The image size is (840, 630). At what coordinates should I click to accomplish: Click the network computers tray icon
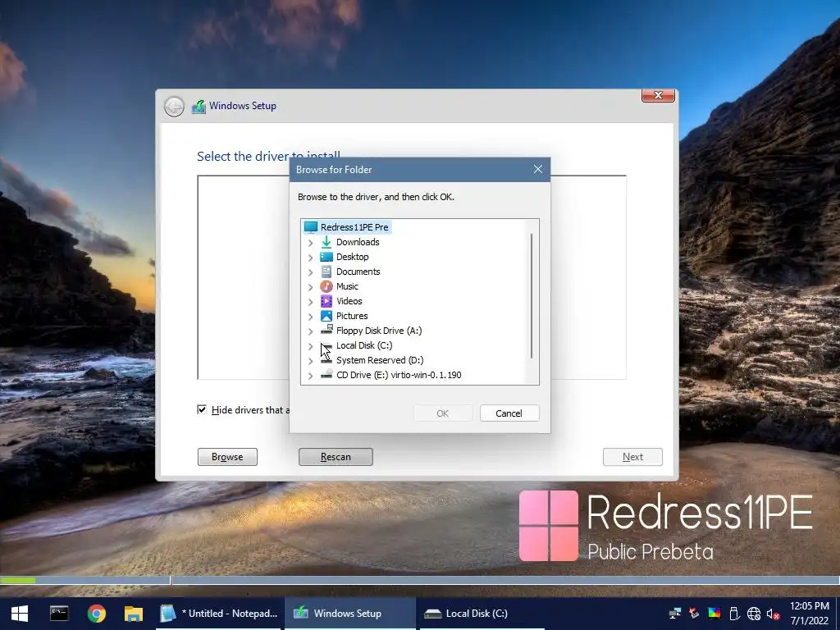pyautogui.click(x=675, y=614)
